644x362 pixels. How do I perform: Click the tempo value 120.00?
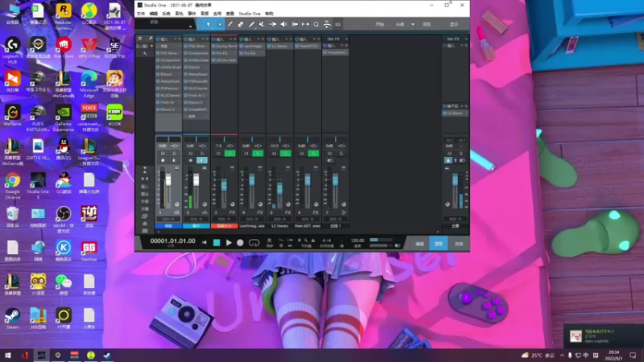[357, 241]
